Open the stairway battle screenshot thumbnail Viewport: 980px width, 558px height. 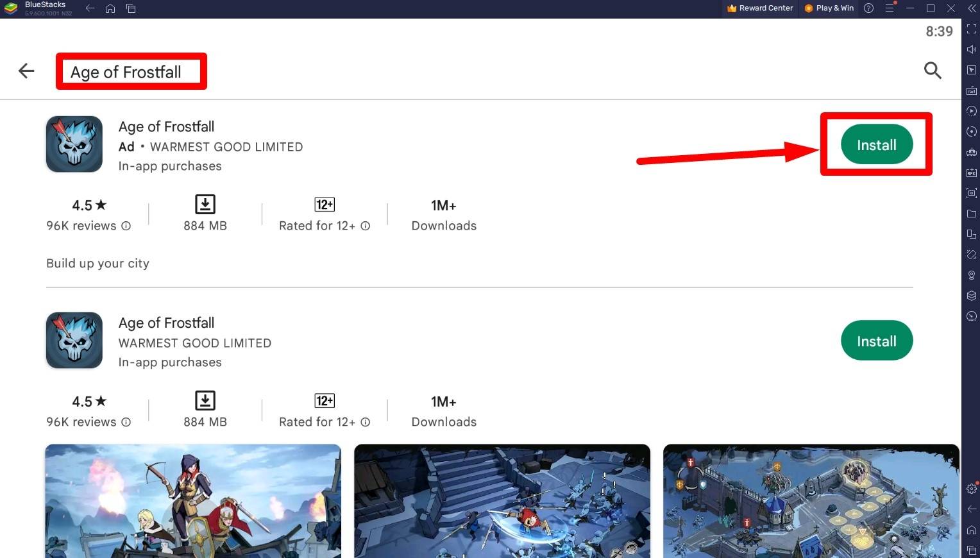click(502, 501)
